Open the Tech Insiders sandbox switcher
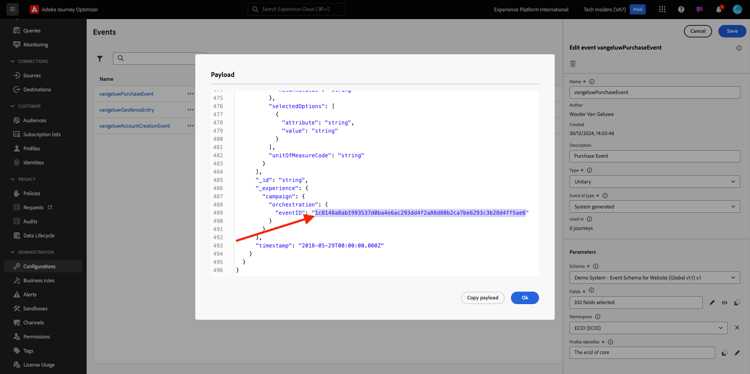The width and height of the screenshot is (750, 374). click(614, 9)
